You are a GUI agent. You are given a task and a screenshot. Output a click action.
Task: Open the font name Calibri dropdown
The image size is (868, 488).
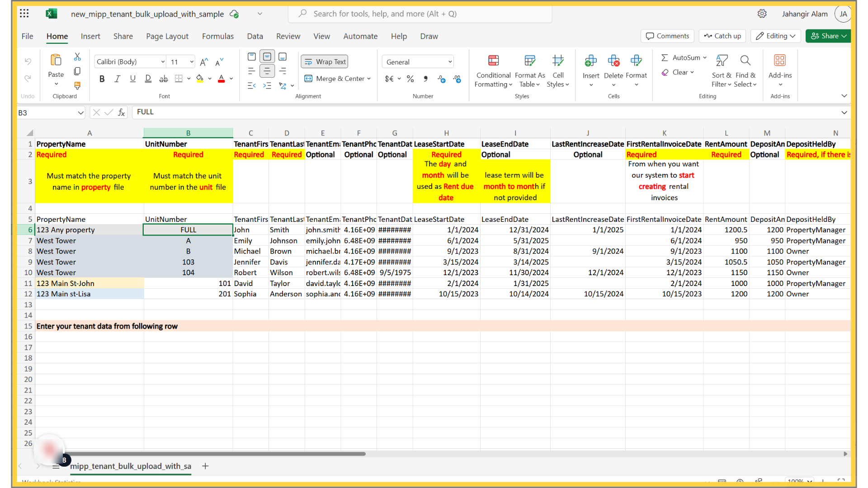(163, 62)
